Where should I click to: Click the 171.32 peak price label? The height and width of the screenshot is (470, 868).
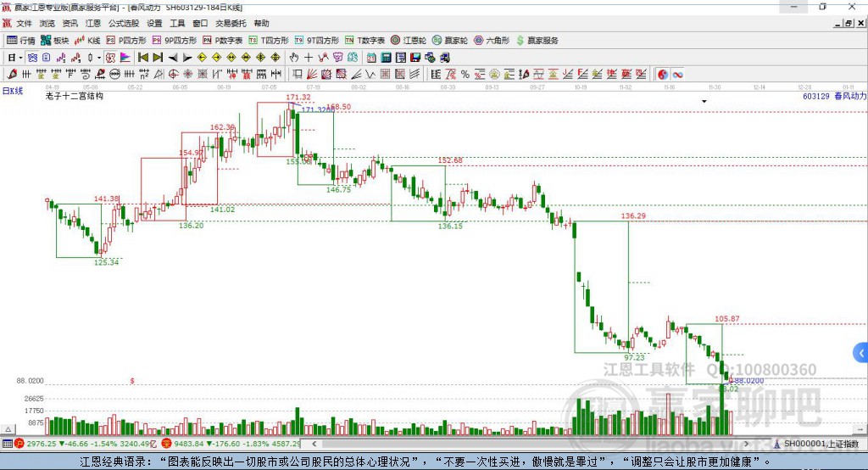[x=298, y=97]
